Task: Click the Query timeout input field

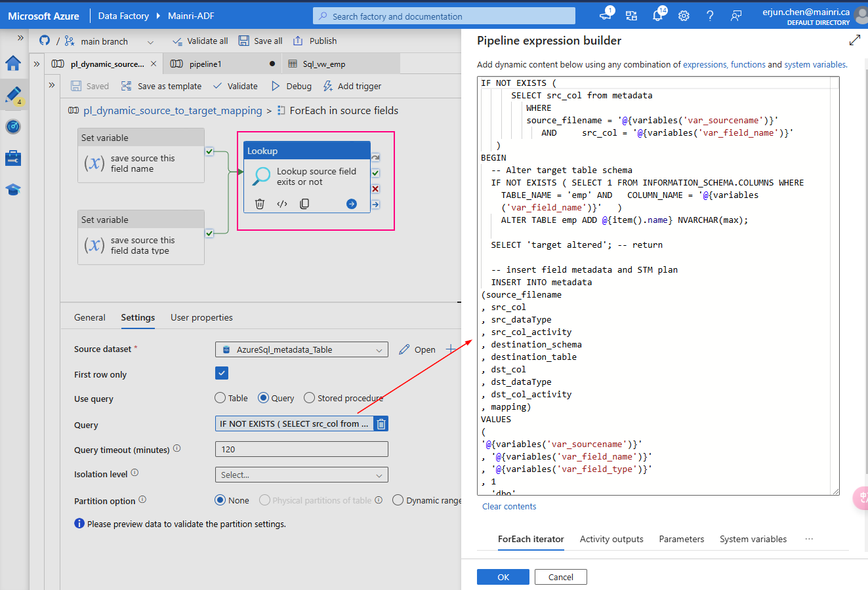Action: coord(301,449)
